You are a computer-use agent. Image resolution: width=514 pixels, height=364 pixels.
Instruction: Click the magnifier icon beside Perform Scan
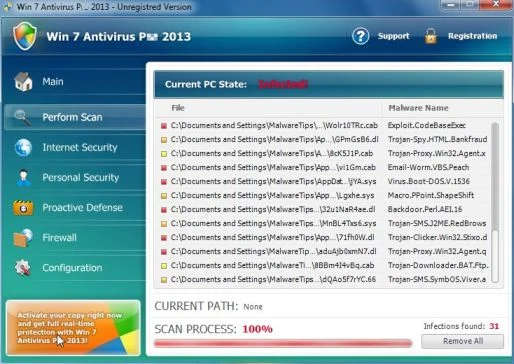point(23,117)
